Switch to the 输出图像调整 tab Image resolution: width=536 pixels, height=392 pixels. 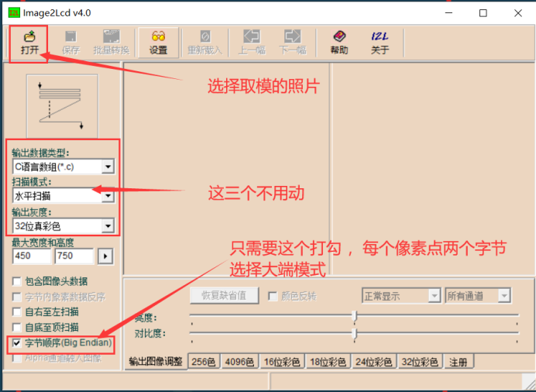coord(156,362)
